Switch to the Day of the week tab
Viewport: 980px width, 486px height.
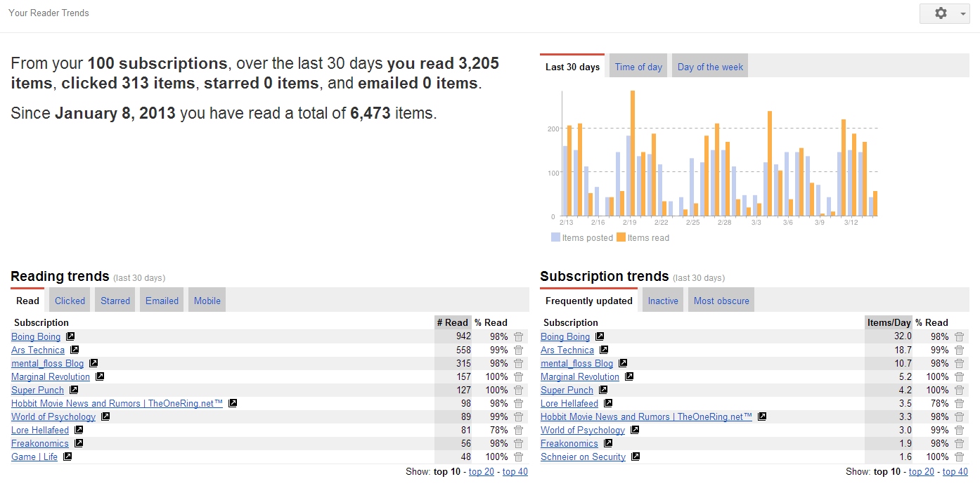[x=710, y=67]
